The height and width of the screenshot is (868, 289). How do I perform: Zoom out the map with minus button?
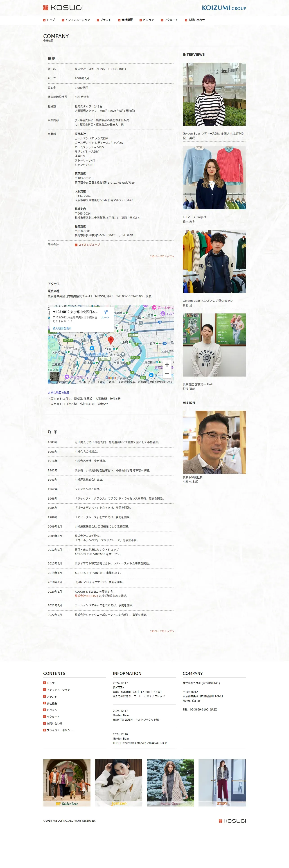pyautogui.click(x=167, y=374)
